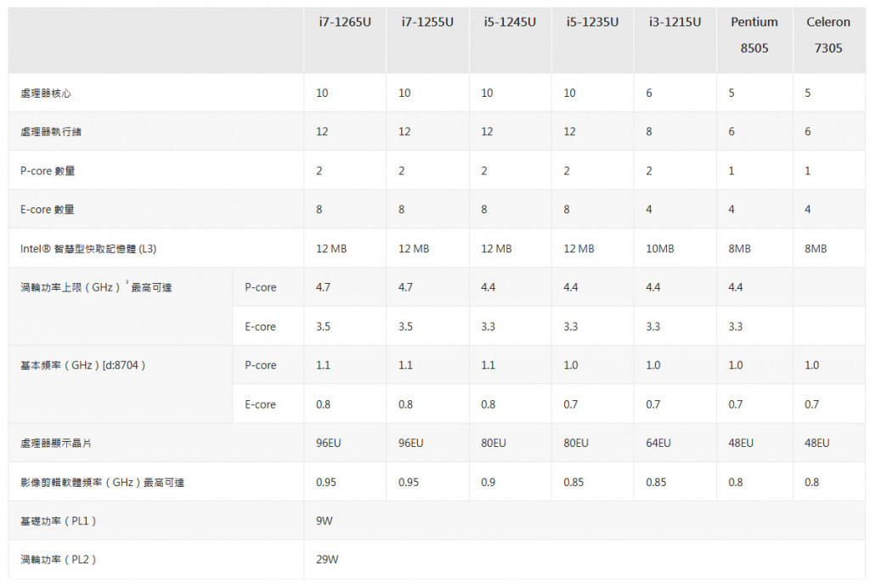870x588 pixels.
Task: Click the 0.9 graphics frequency for i5-1245U
Action: pyautogui.click(x=489, y=482)
